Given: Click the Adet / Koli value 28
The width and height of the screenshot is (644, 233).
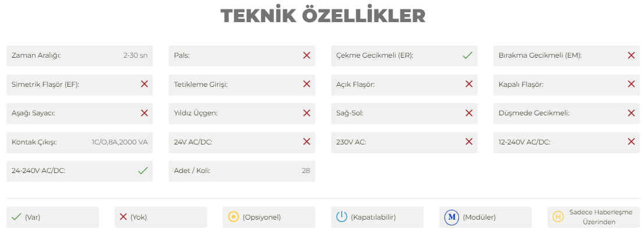Looking at the screenshot, I should click(306, 171).
